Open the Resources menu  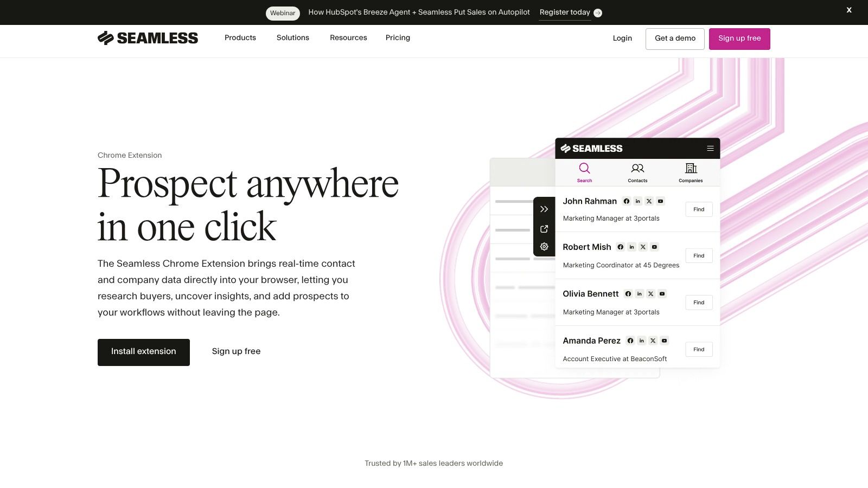[x=348, y=38]
